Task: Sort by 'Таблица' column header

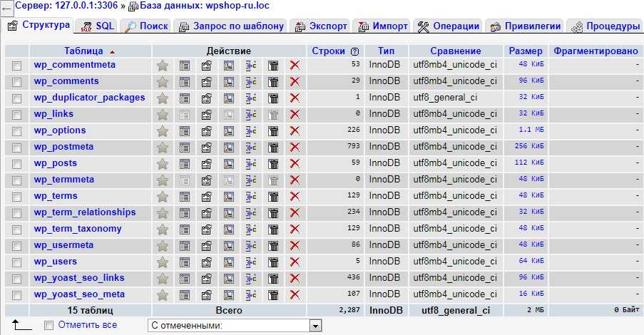Action: [x=83, y=51]
